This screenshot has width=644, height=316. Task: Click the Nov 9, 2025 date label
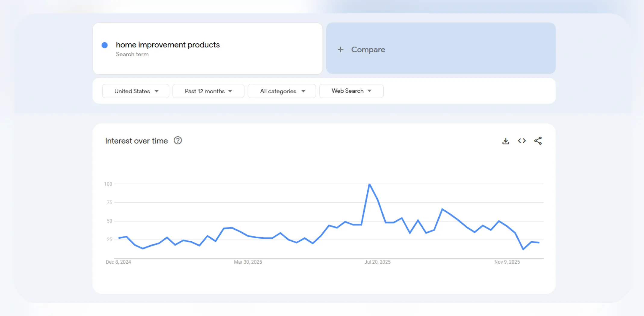(x=507, y=262)
